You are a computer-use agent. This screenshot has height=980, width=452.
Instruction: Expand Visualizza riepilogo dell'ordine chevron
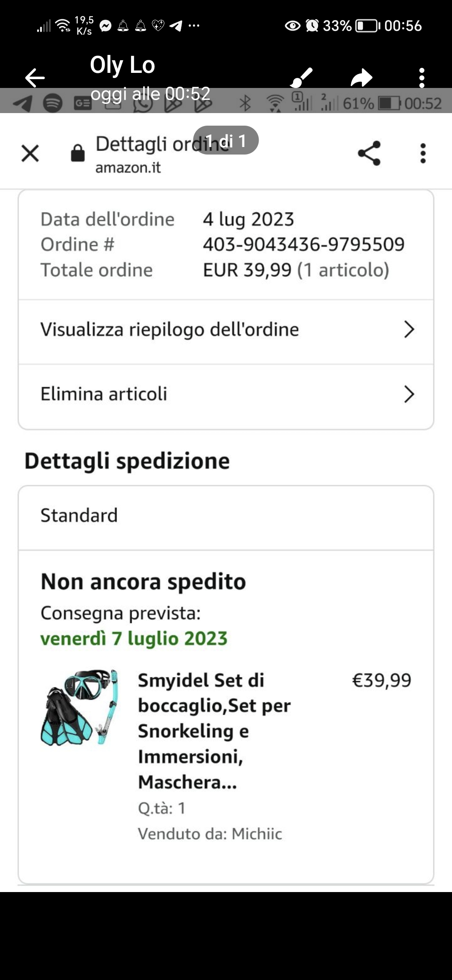409,330
